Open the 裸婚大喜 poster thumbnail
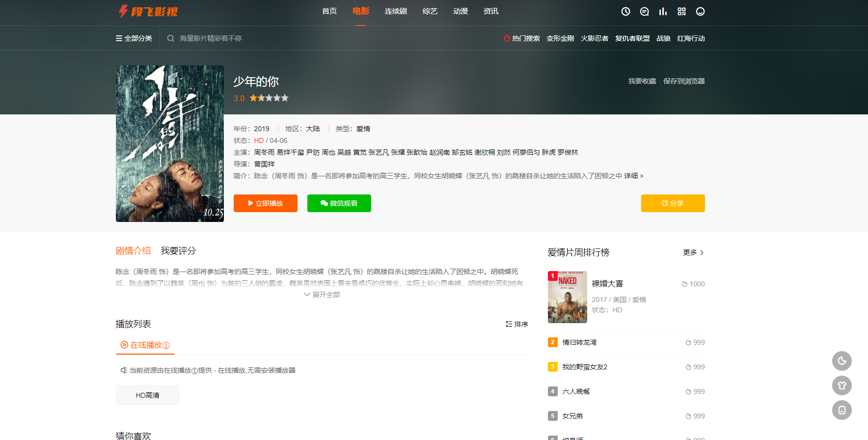868x440 pixels. point(568,297)
